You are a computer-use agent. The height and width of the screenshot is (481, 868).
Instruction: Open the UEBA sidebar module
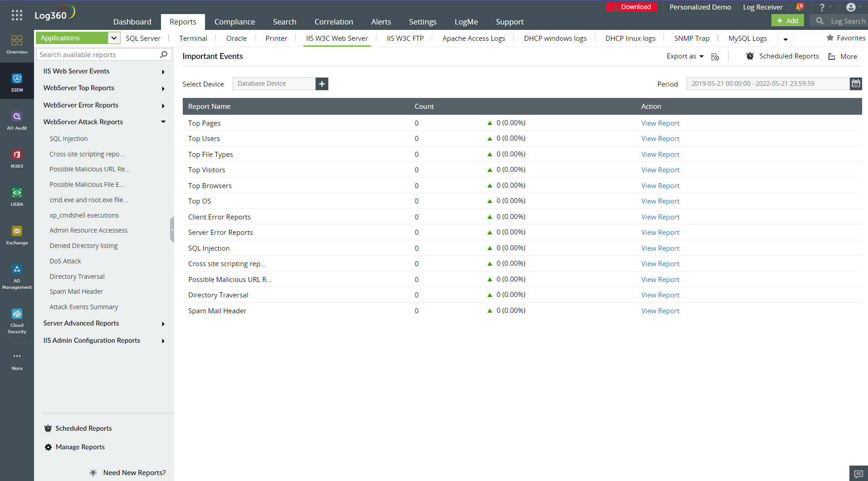17,197
